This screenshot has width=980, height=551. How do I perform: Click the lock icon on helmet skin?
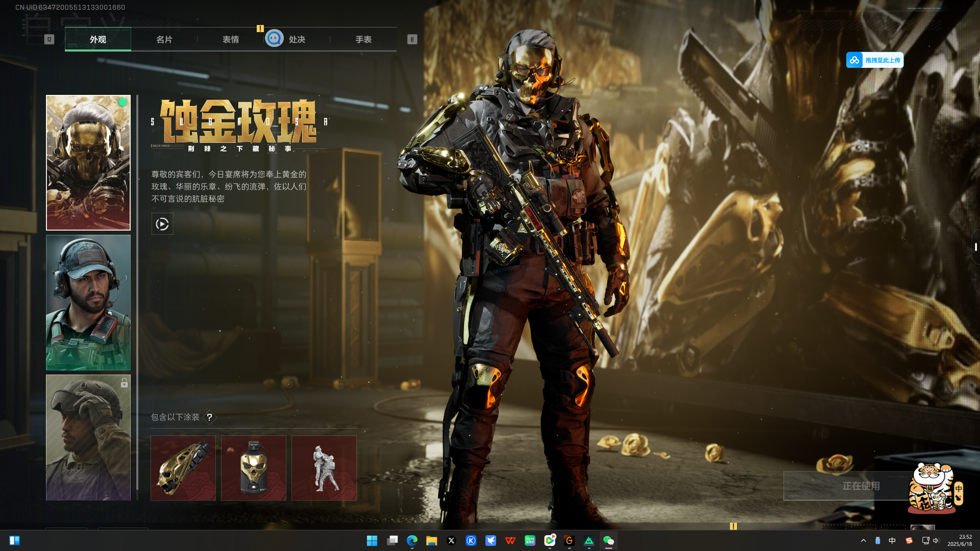(x=124, y=383)
